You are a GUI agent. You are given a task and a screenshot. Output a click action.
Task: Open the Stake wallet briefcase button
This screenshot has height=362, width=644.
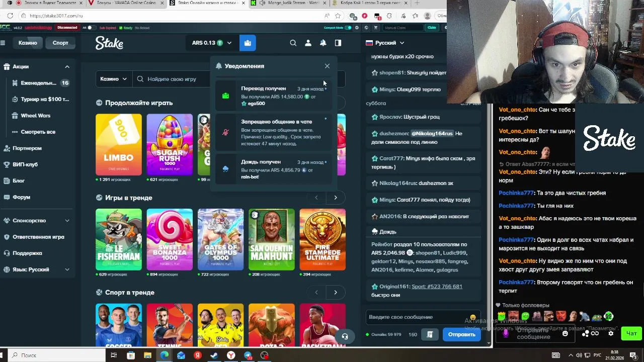click(x=248, y=43)
